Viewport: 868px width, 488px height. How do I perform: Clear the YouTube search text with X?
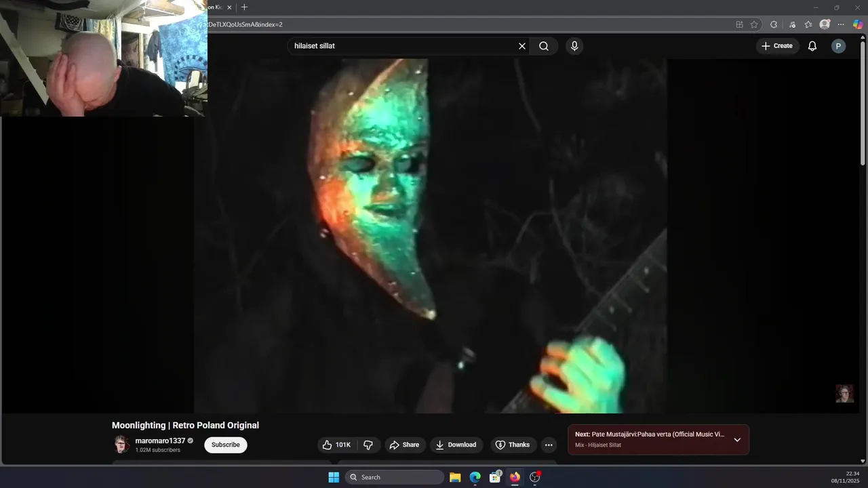pos(522,46)
